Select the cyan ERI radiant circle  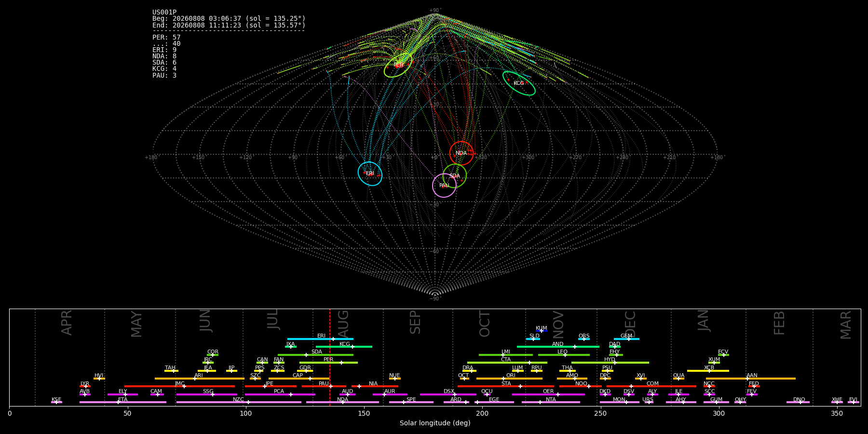click(370, 174)
